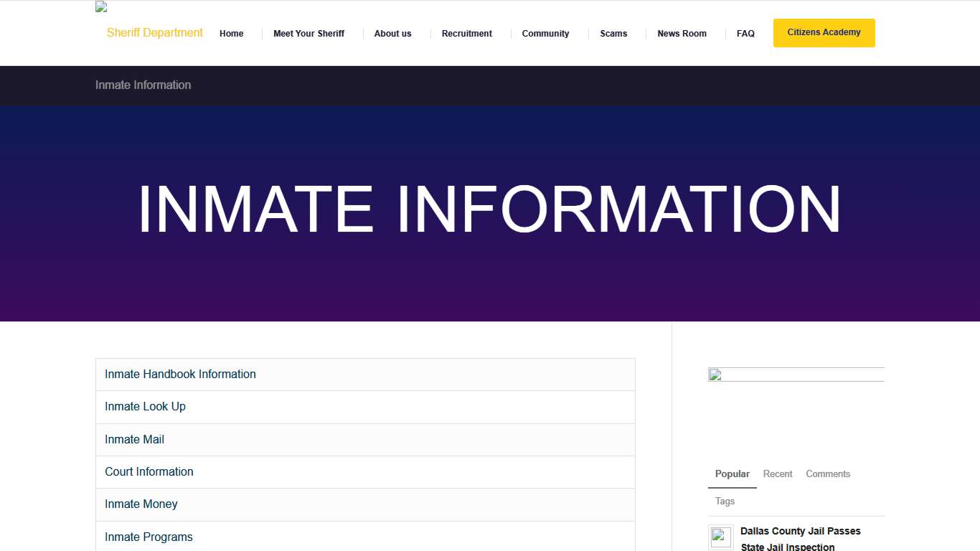Switch to the Recent tab
The width and height of the screenshot is (980, 551).
click(778, 474)
